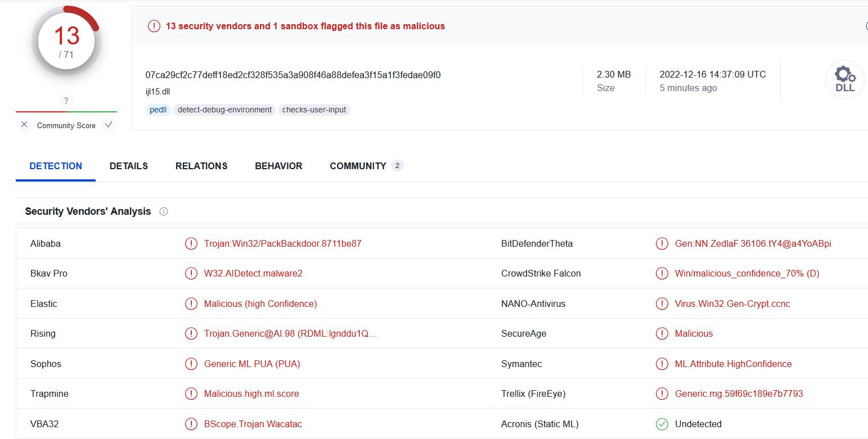Switch to the DETAILS tab
The width and height of the screenshot is (868, 439).
click(x=129, y=166)
